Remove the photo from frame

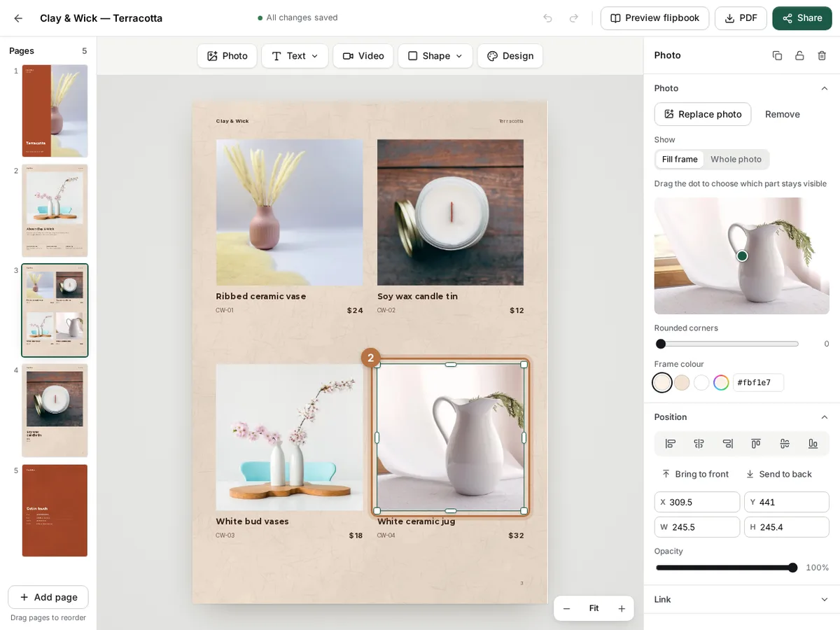click(x=783, y=114)
